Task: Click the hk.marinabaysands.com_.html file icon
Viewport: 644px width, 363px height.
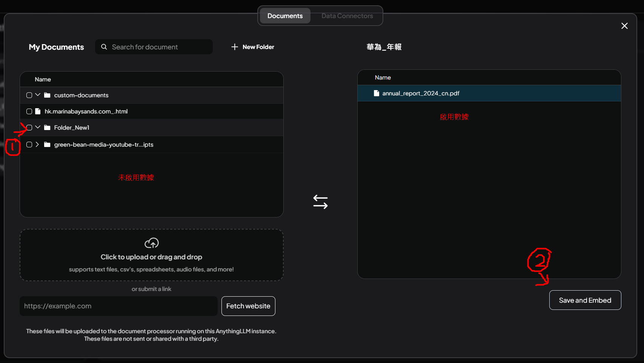Action: click(38, 111)
